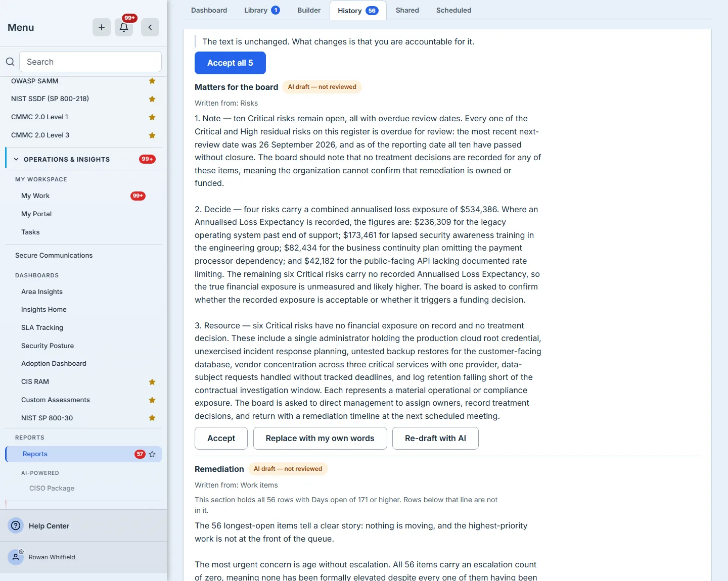
Task: Select the History tab
Action: [x=358, y=11]
